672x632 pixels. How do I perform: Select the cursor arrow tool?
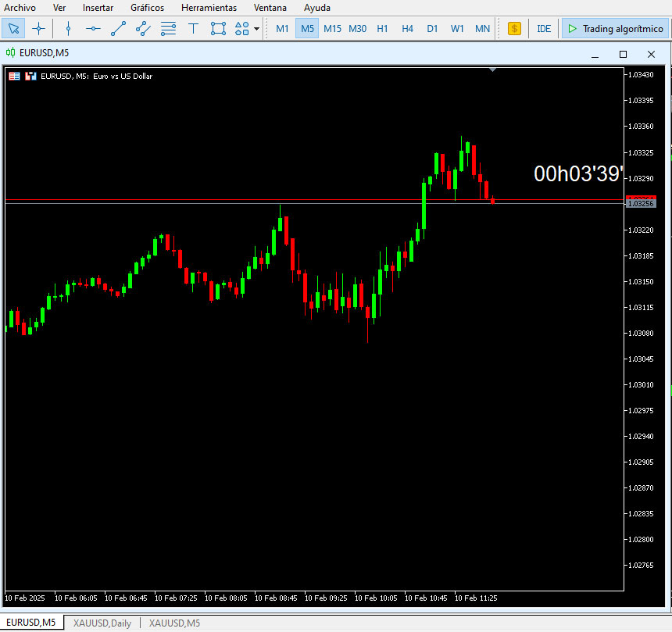[x=13, y=29]
